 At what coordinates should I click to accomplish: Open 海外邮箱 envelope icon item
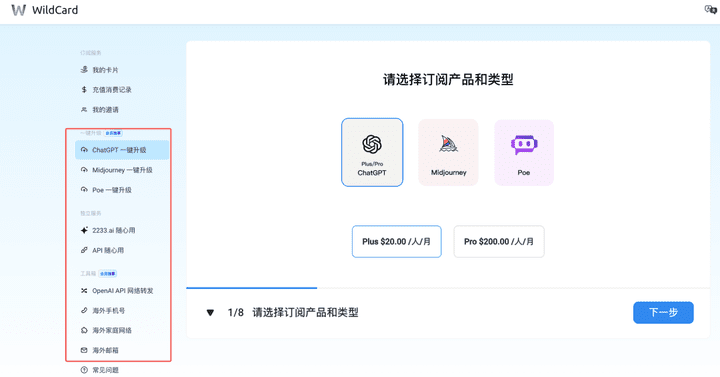(x=84, y=350)
